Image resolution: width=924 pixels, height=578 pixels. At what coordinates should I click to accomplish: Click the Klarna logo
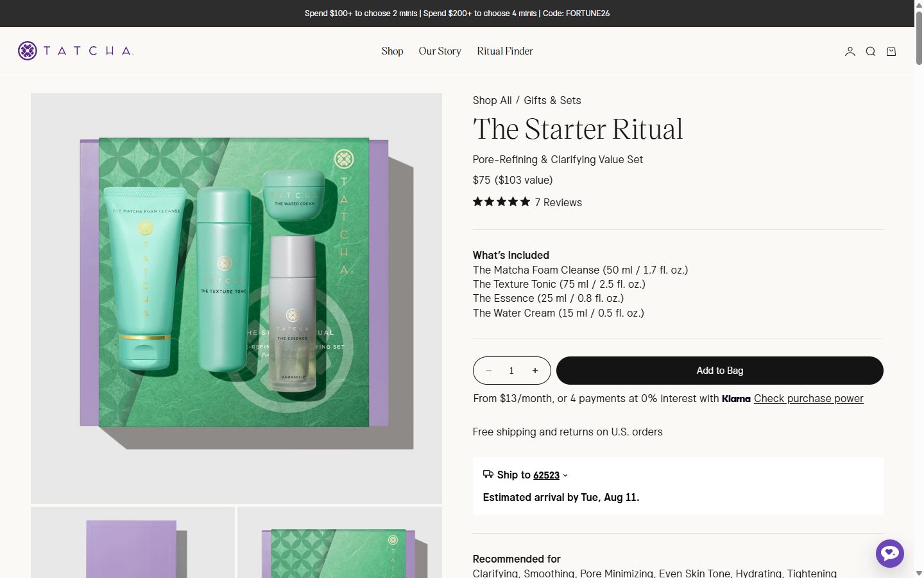736,399
